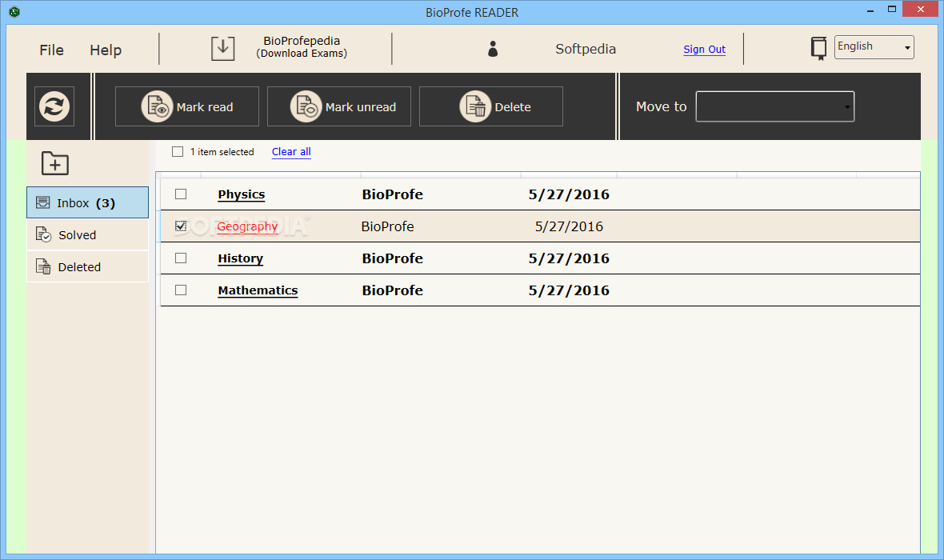
Task: Mark the selected exam as unread
Action: [339, 106]
